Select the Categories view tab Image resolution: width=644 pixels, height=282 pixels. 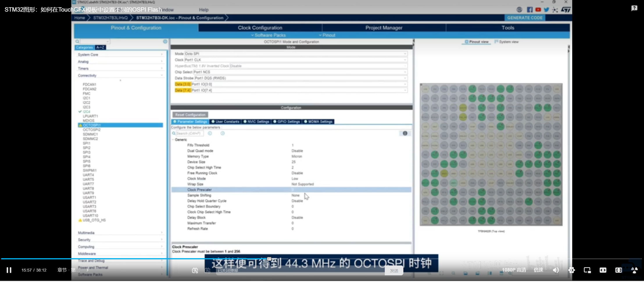point(84,47)
